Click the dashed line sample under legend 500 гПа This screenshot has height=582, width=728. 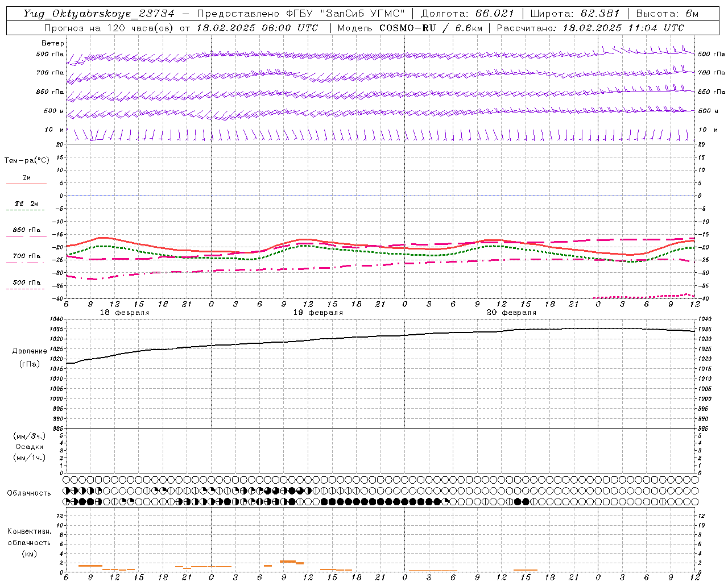26,289
